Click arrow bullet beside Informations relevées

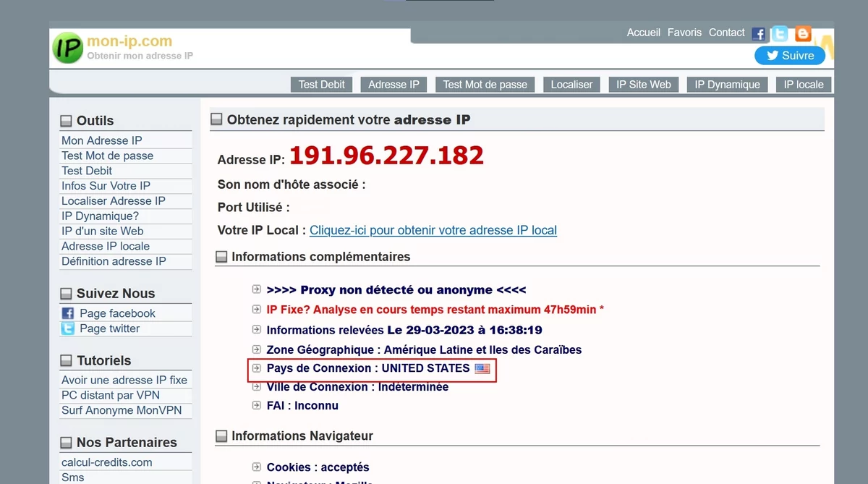tap(256, 329)
